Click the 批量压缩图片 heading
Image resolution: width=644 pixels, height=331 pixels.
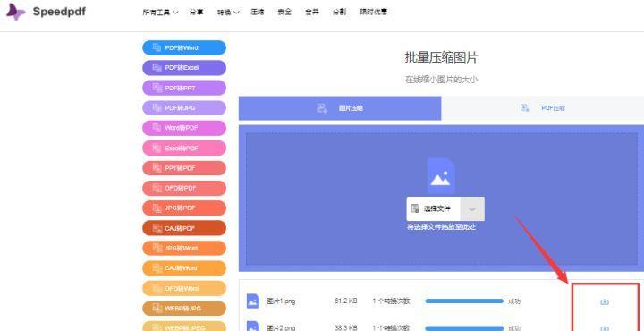[441, 58]
